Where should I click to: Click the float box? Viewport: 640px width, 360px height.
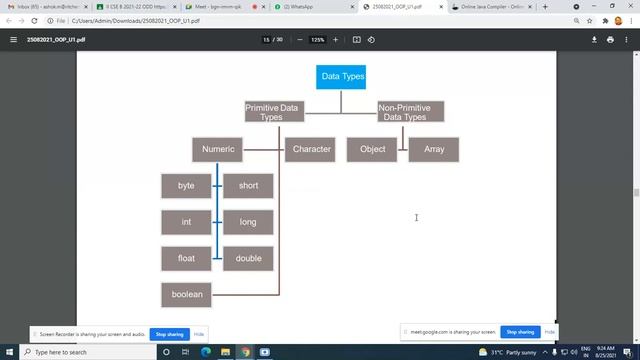[186, 258]
